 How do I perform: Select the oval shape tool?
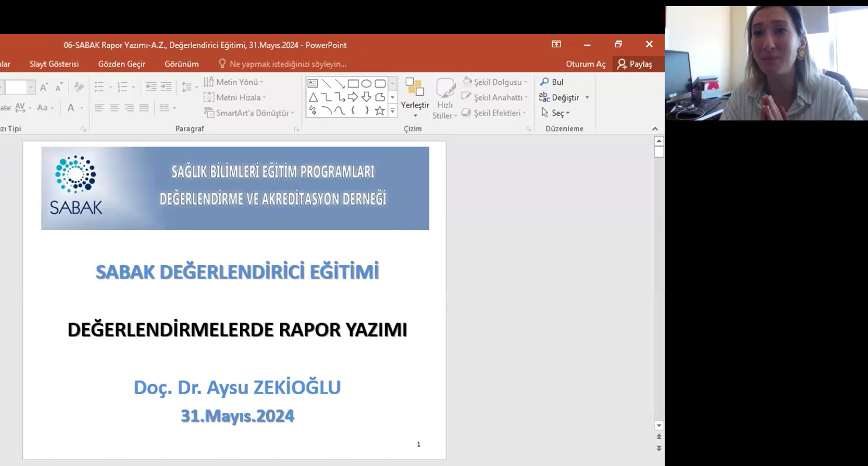[367, 84]
